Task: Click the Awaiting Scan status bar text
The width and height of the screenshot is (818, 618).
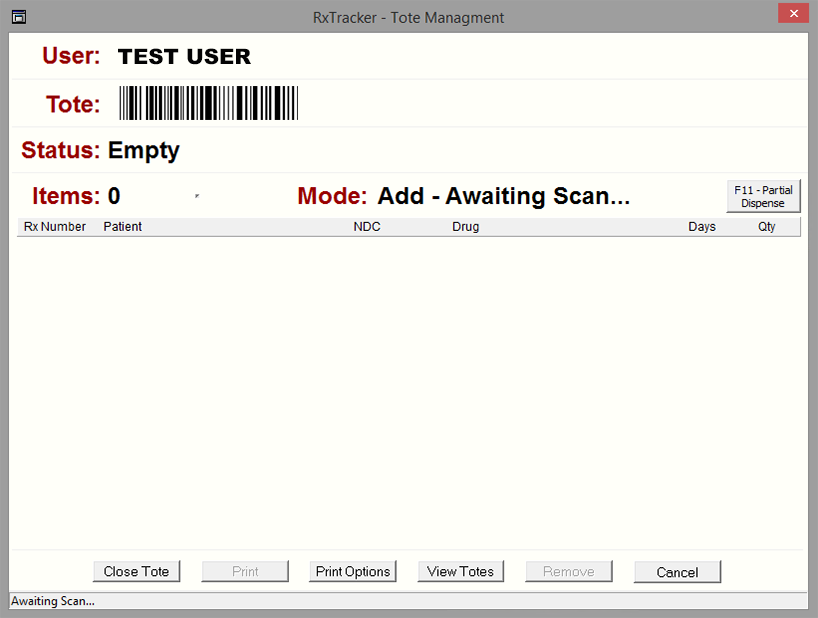Action: [x=53, y=601]
